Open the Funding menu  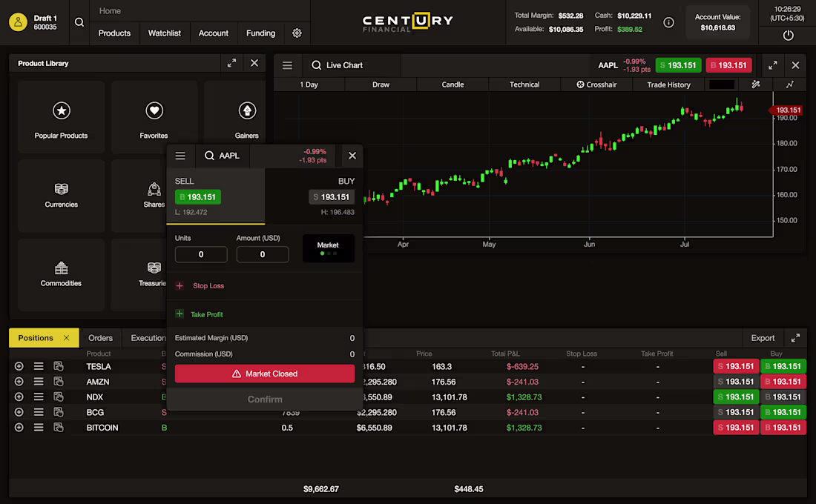[260, 33]
